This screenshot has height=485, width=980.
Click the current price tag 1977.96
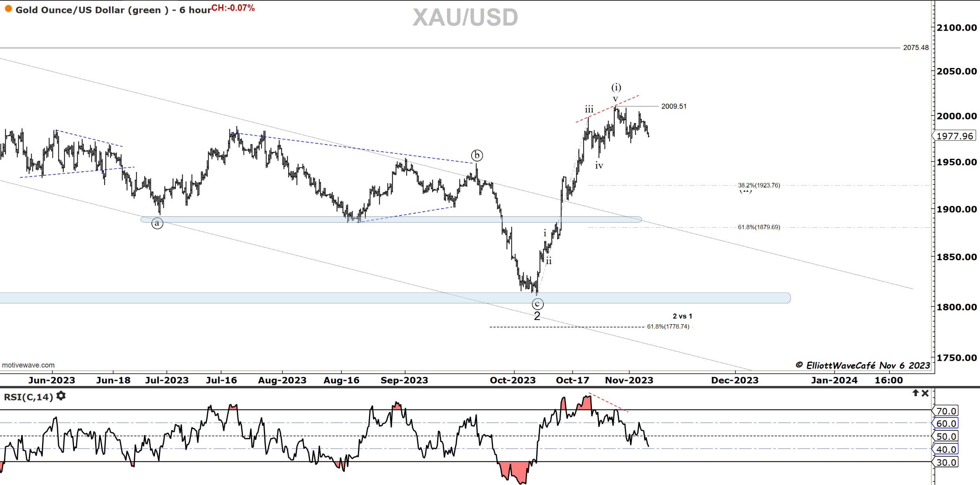pyautogui.click(x=955, y=136)
